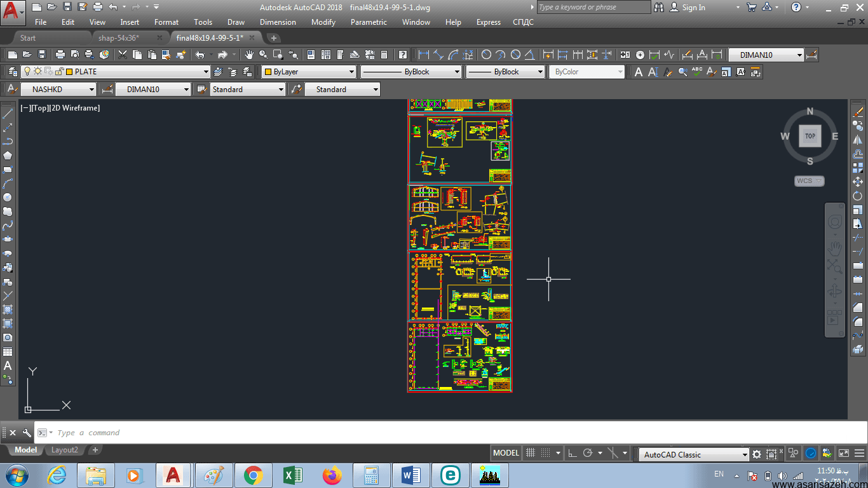The height and width of the screenshot is (488, 868).
Task: Click the Plot printer icon
Action: [60, 55]
